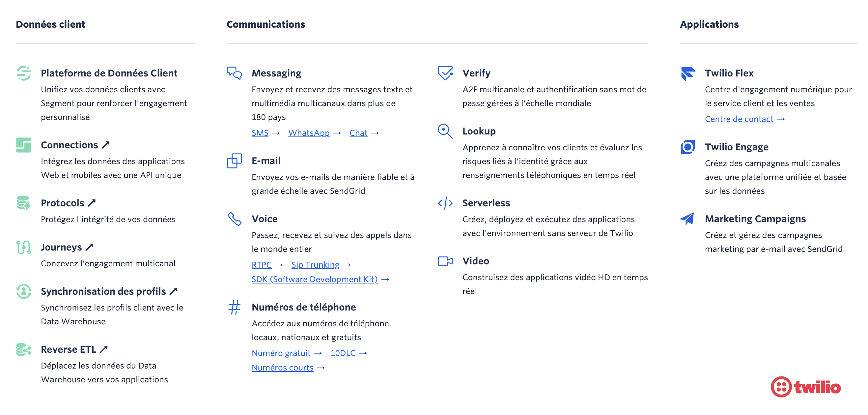This screenshot has width=868, height=415.
Task: Follow the SMS link
Action: [x=260, y=133]
